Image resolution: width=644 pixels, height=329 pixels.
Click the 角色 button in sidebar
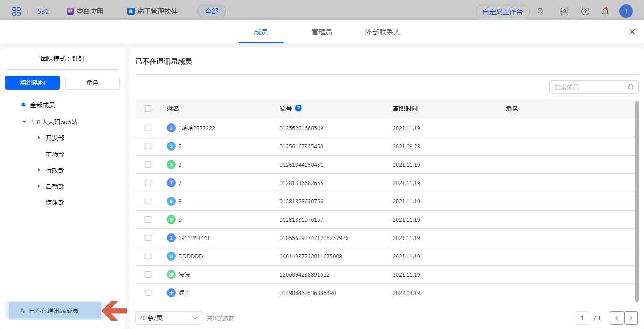pyautogui.click(x=93, y=83)
